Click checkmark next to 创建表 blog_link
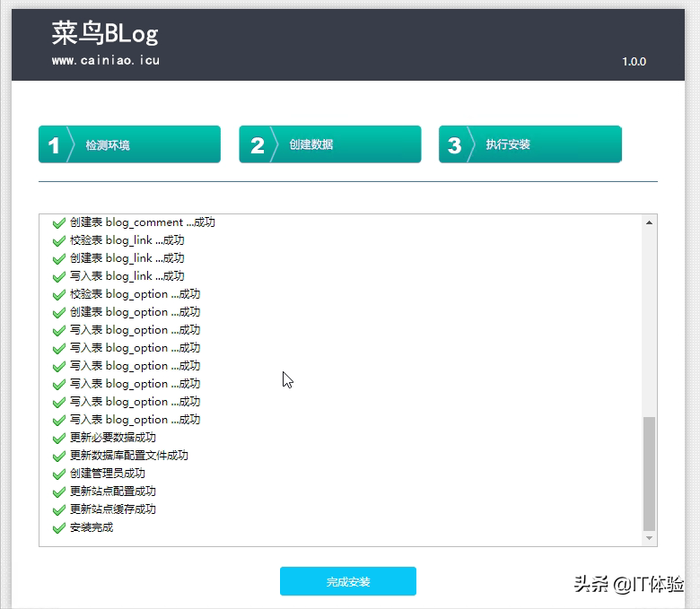Screen dimensions: 700x609 point(59,259)
